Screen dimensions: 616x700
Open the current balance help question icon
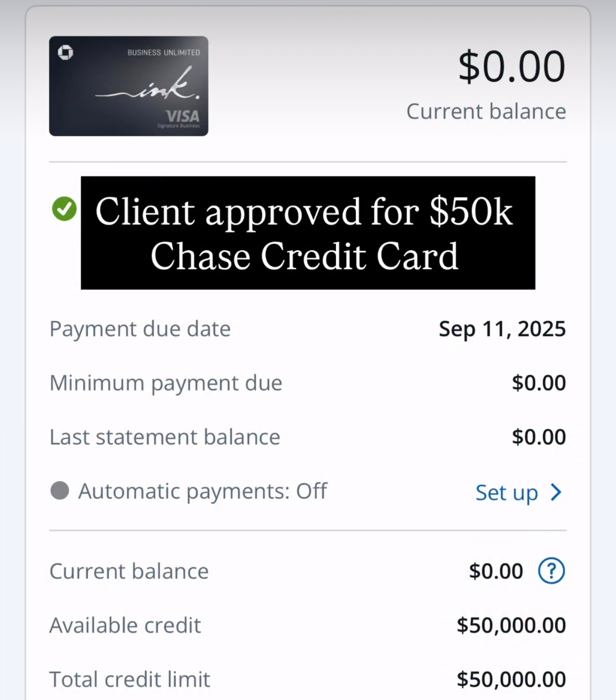(551, 571)
